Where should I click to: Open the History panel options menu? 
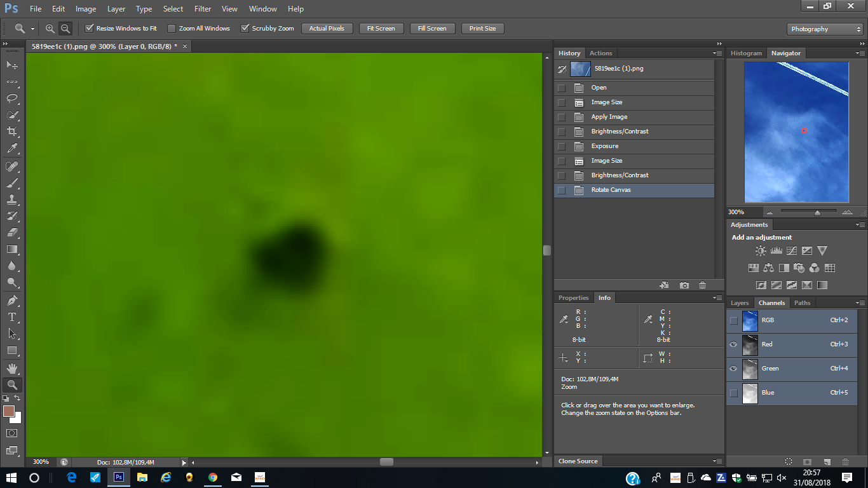(x=717, y=53)
